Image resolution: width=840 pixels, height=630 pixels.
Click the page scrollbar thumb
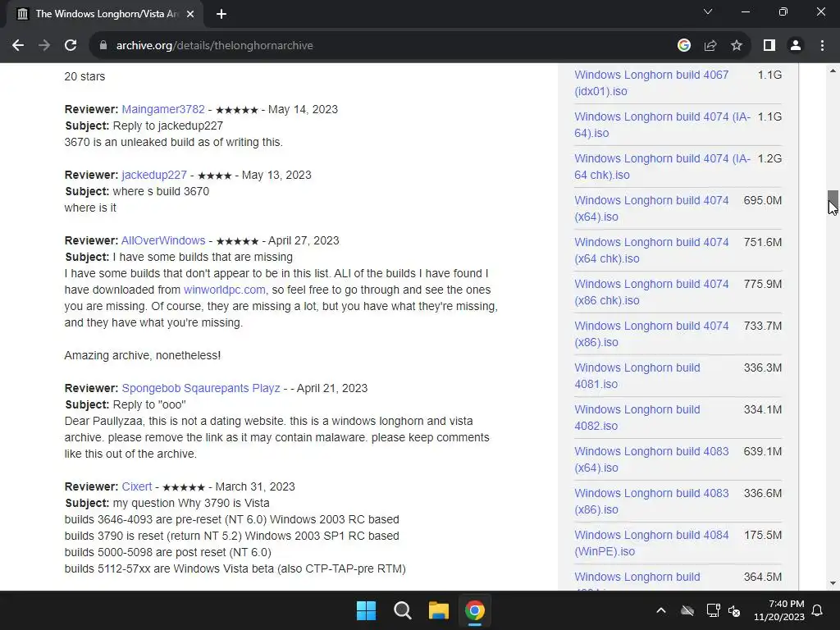click(x=833, y=202)
